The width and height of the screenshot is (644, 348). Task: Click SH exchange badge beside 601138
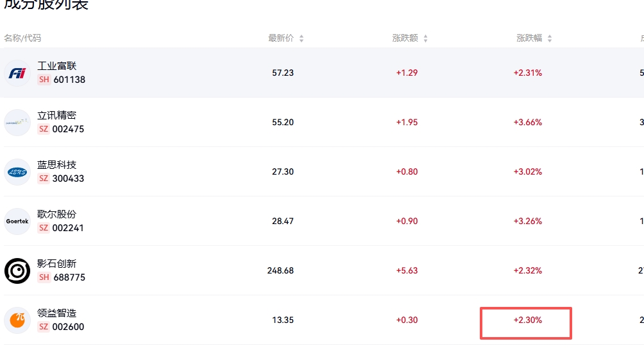tap(44, 80)
